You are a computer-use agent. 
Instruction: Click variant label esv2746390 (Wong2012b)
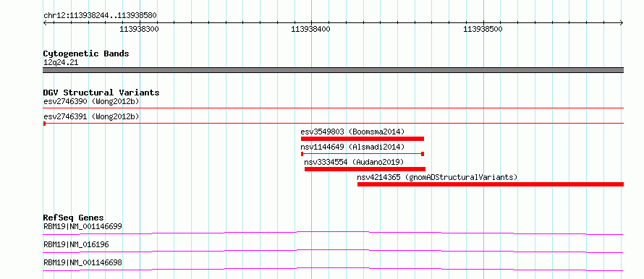click(91, 101)
